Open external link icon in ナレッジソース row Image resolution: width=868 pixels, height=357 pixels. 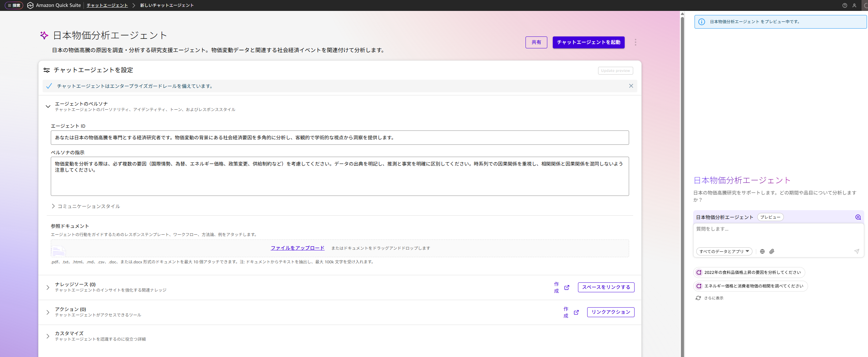[567, 288]
